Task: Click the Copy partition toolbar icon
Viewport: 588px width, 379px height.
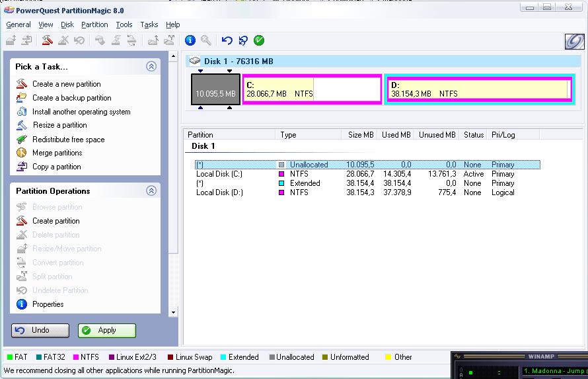Action: (x=26, y=40)
